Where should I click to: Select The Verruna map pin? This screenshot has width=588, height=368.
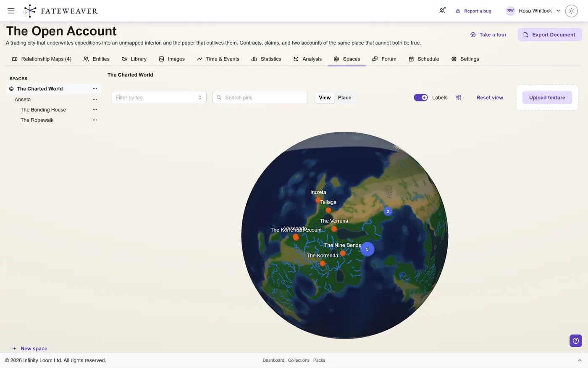[x=334, y=229]
